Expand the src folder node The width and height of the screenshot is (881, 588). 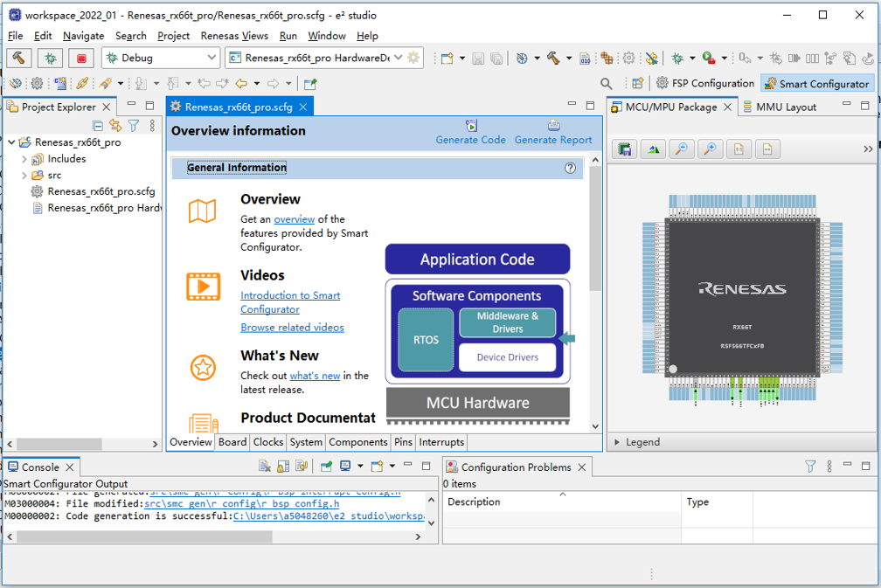(24, 176)
